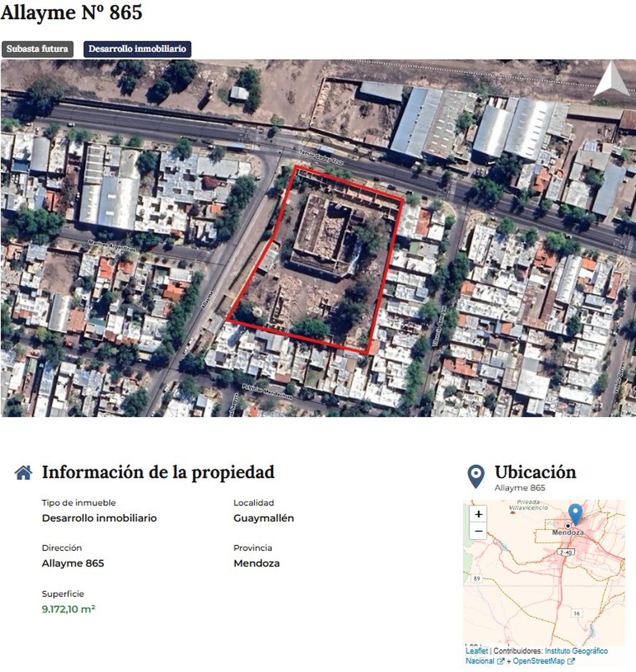
Task: Click the external link icon after OpenStreetMap
Action: (572, 660)
